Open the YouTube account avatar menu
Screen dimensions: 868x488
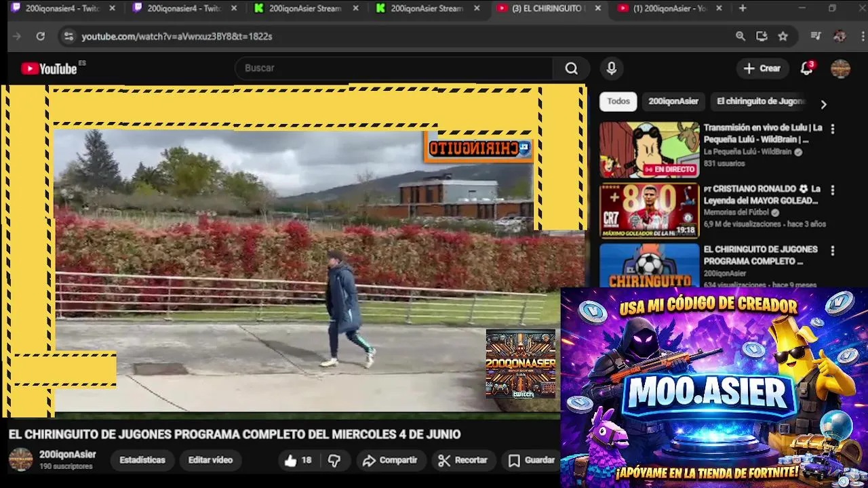840,68
